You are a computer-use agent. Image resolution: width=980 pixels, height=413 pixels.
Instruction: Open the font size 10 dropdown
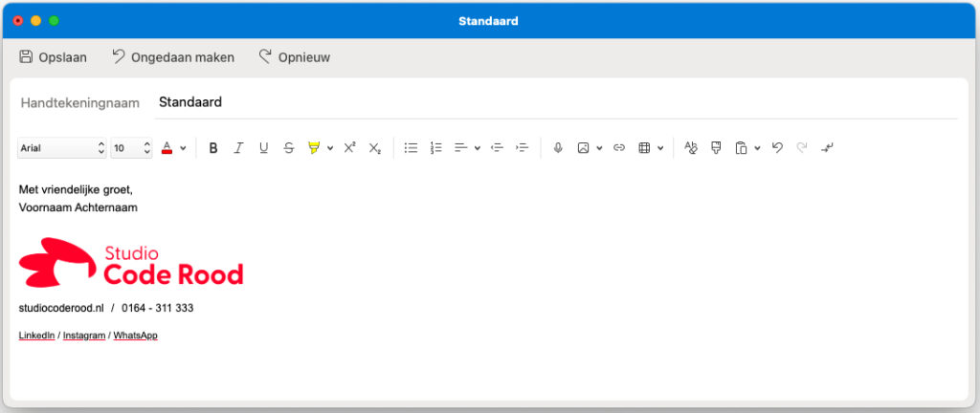pos(131,148)
